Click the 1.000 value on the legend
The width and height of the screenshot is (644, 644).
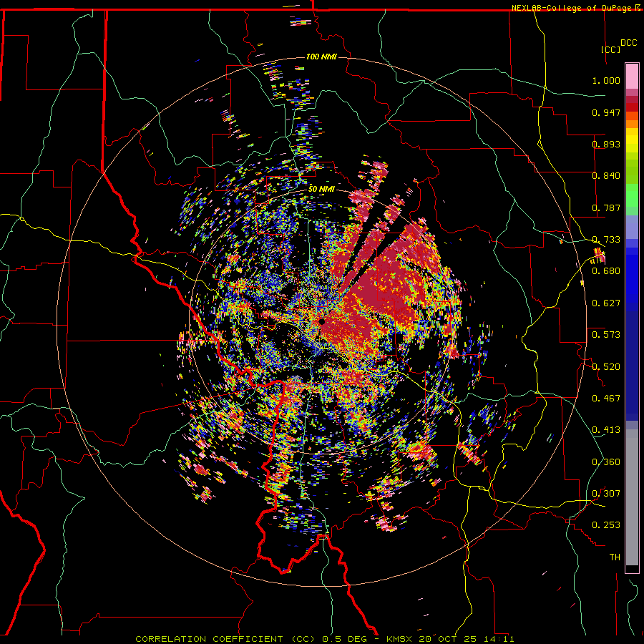tap(606, 80)
